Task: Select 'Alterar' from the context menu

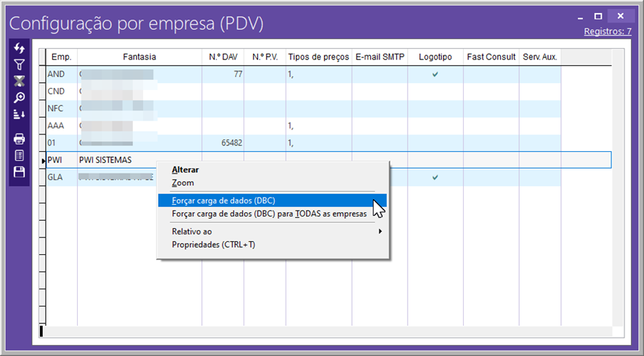Action: pos(185,169)
